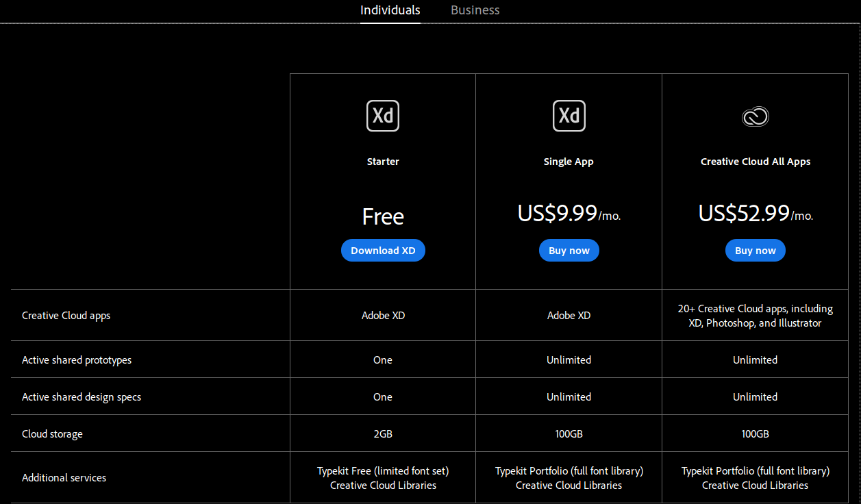Image resolution: width=861 pixels, height=504 pixels.
Task: Click the Creative Cloud logo icon
Action: tap(756, 116)
